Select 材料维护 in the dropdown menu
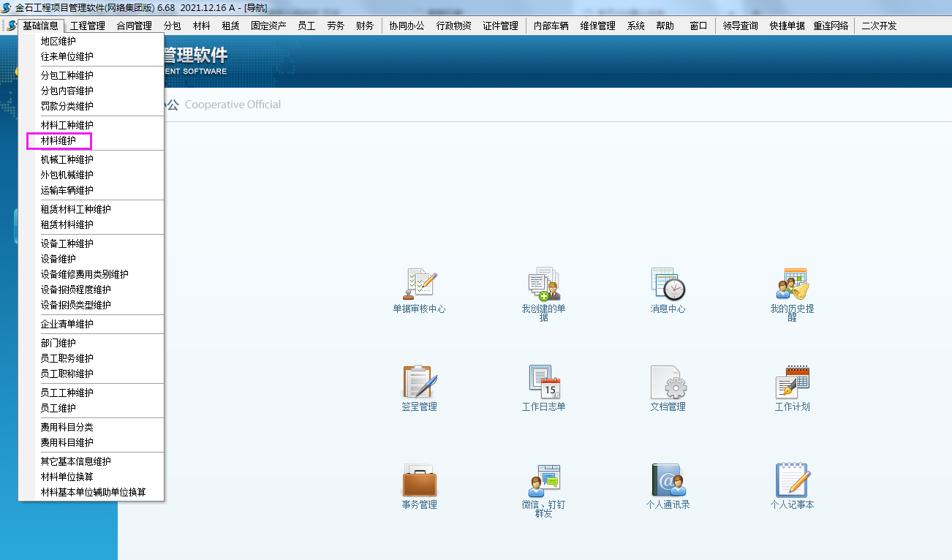 pos(58,140)
